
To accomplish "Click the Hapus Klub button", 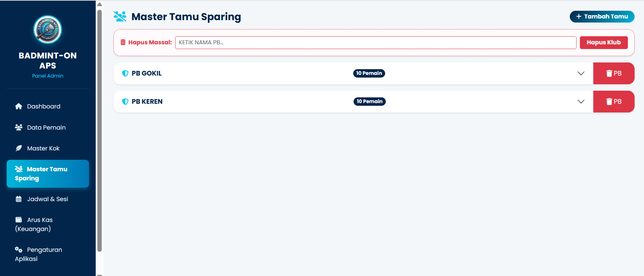I will pos(604,42).
